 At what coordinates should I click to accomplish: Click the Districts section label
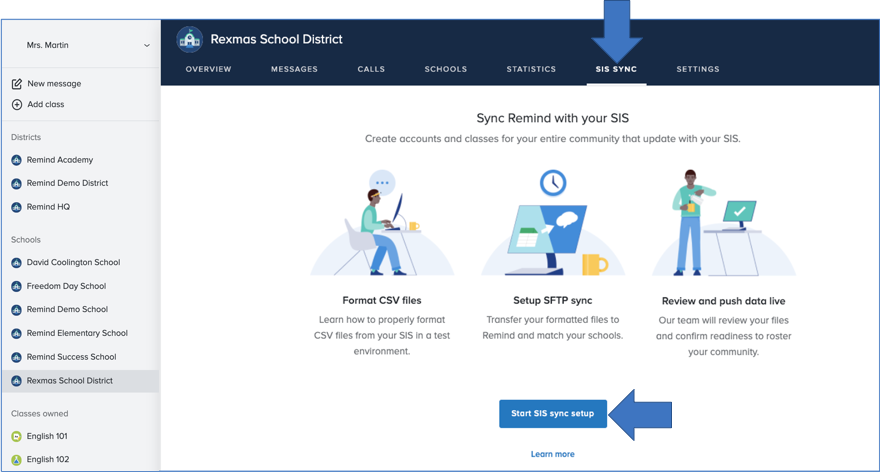coord(26,138)
